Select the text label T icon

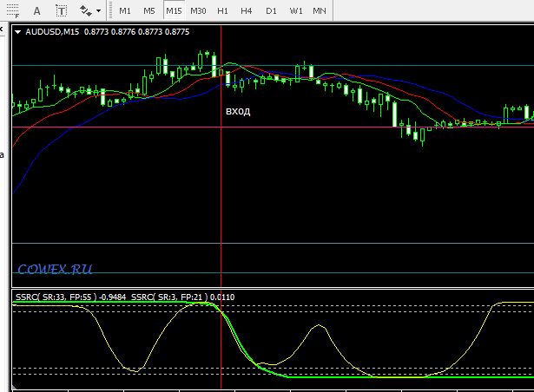coord(62,11)
